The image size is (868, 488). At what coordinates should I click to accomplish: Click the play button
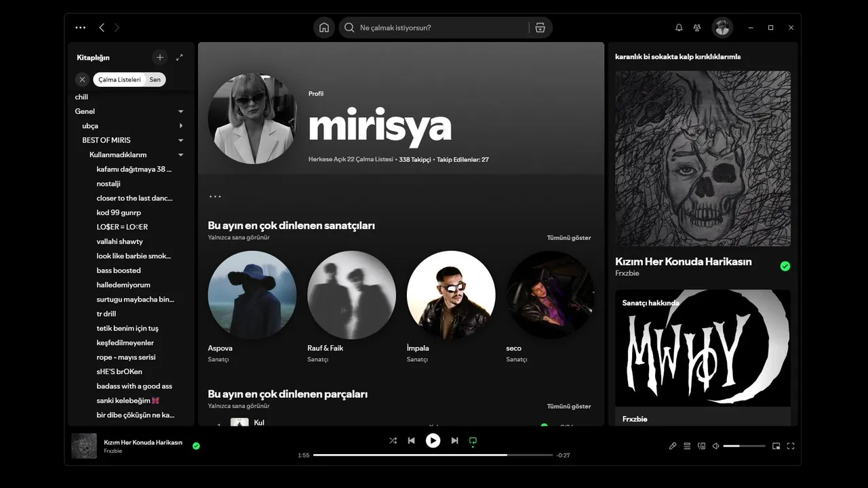pyautogui.click(x=433, y=441)
